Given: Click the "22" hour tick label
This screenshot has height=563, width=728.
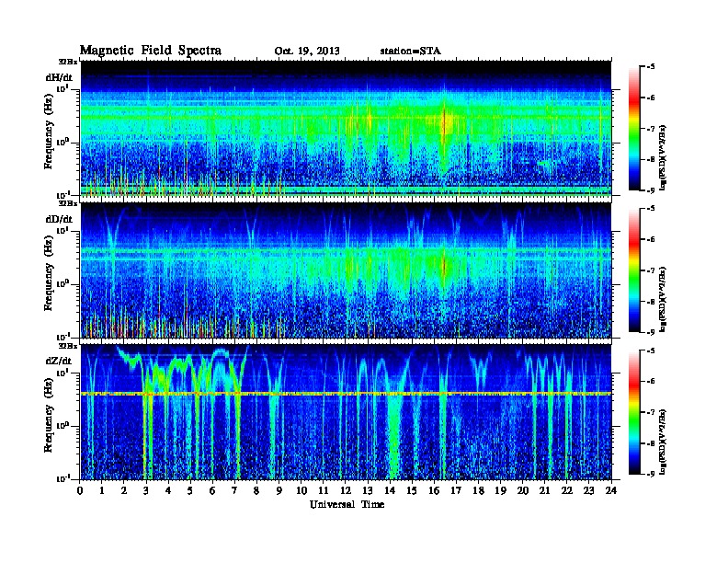Looking at the screenshot, I should coord(567,490).
